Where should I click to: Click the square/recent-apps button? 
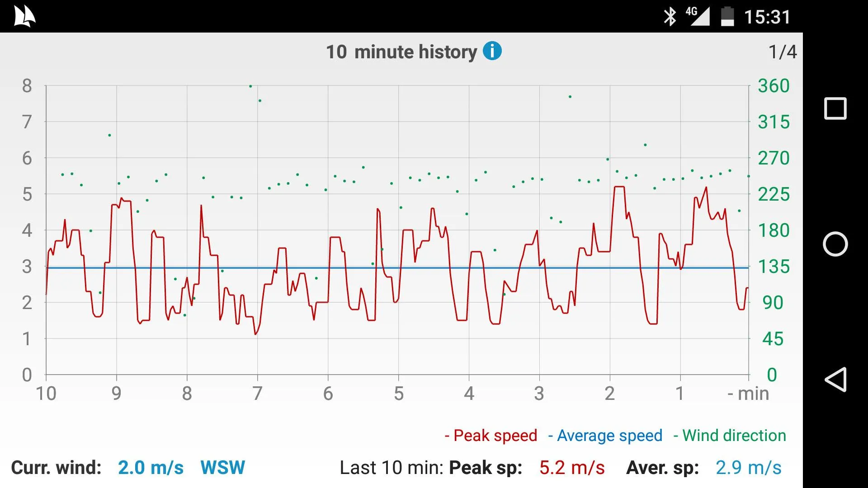(835, 108)
